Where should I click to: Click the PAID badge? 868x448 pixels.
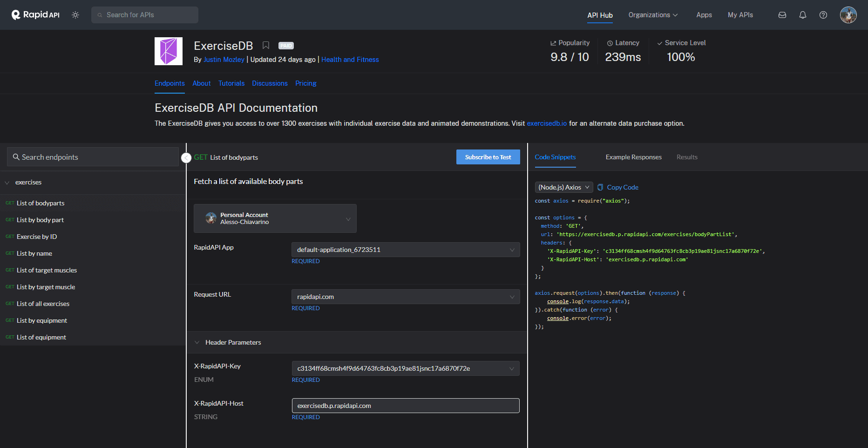[x=286, y=46]
